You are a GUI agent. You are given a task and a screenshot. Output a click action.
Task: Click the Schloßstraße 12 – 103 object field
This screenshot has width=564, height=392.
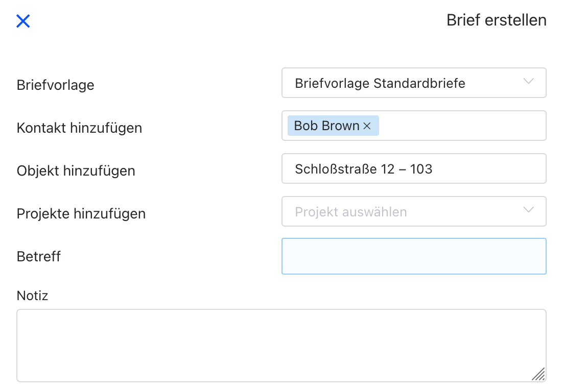point(363,169)
